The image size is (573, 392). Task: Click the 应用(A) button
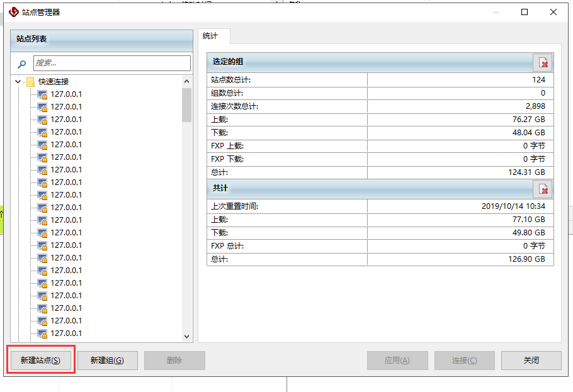tap(397, 361)
